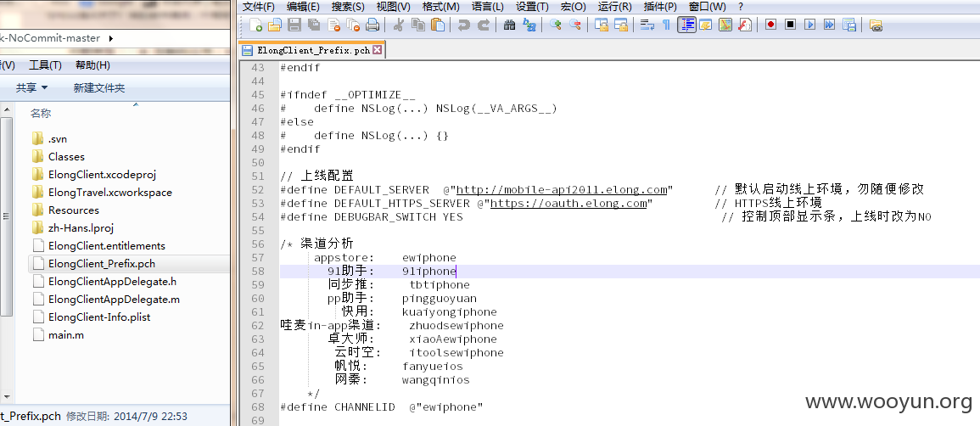
Task: Open the 窗口(W) menu
Action: tap(707, 6)
